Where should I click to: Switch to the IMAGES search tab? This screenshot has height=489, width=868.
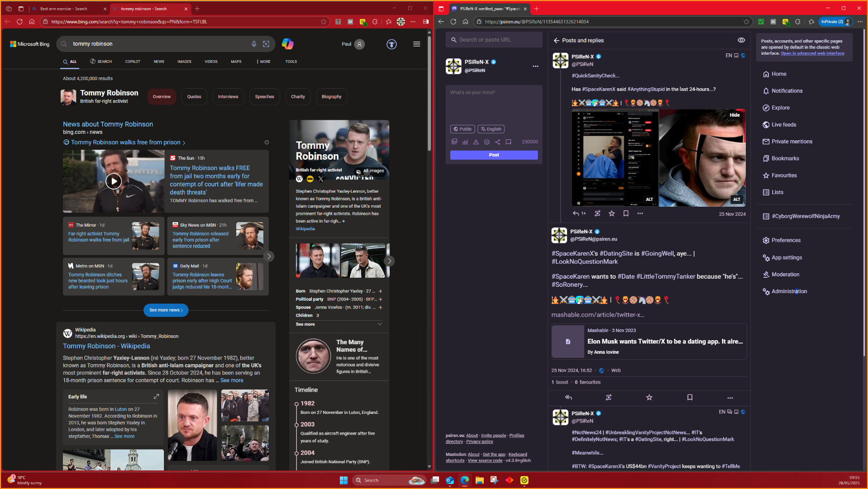pyautogui.click(x=184, y=62)
